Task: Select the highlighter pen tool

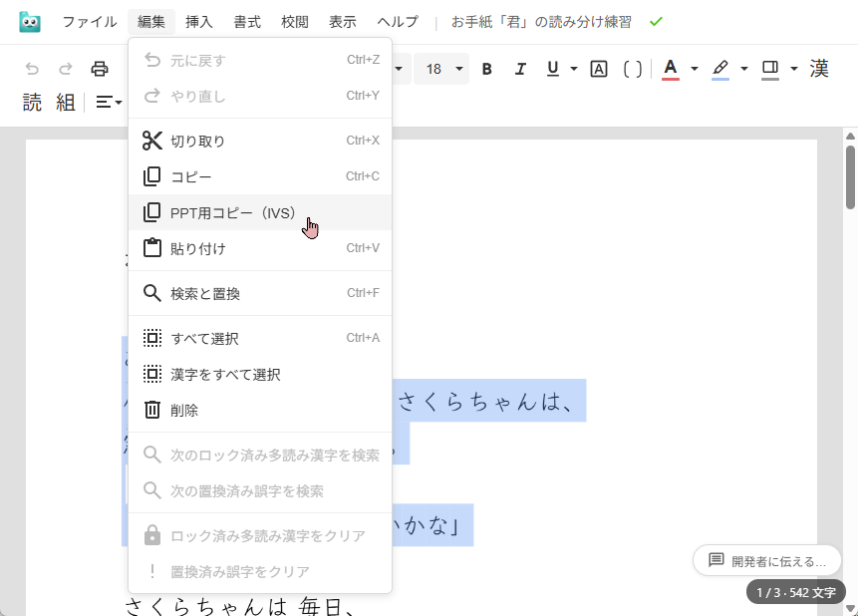Action: 719,69
